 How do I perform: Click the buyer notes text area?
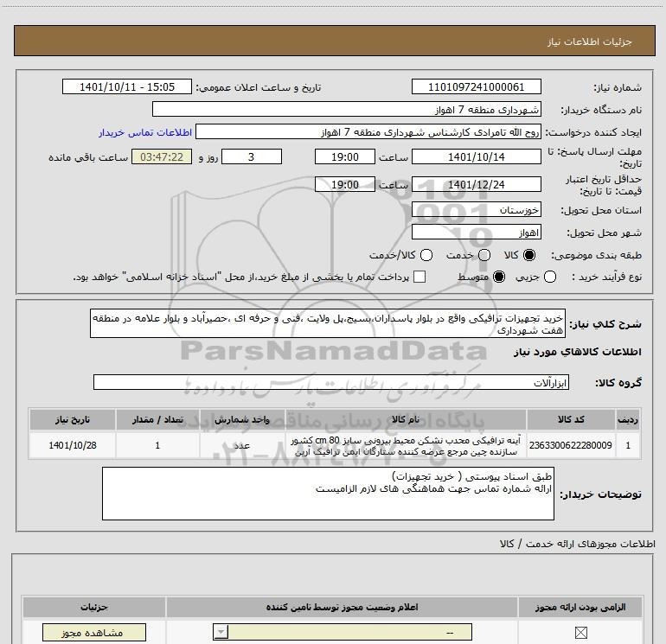(328, 494)
